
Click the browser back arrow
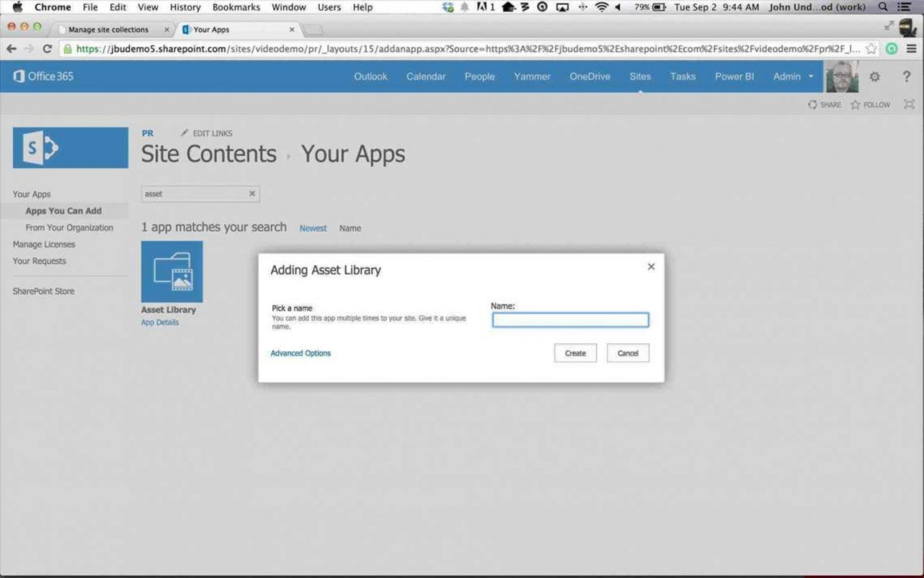coord(11,49)
